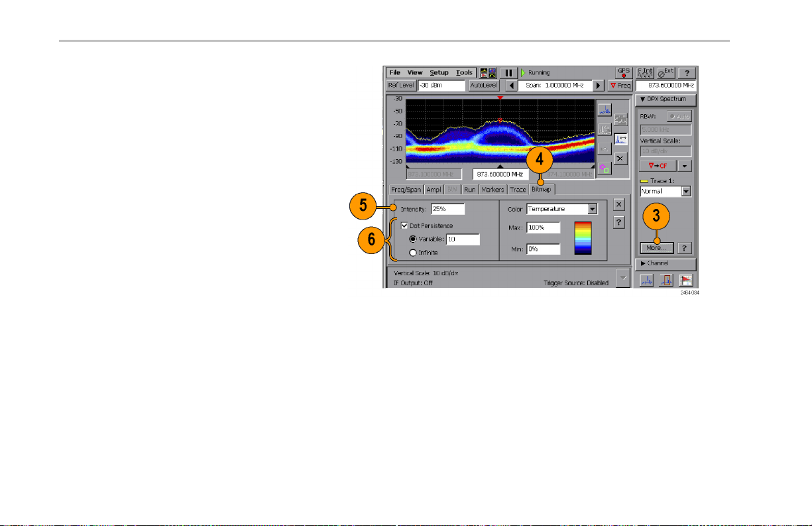Click help icon next to More button
812x526 pixels.
(685, 247)
